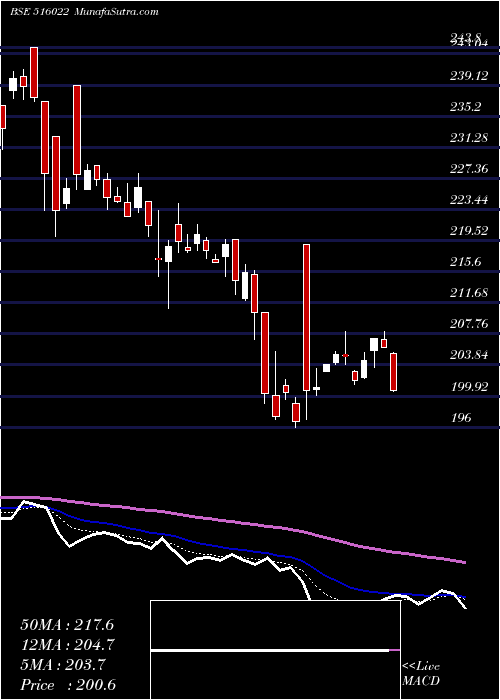Click the <<Live MACD label
This screenshot has width=500, height=700.
tap(421, 674)
